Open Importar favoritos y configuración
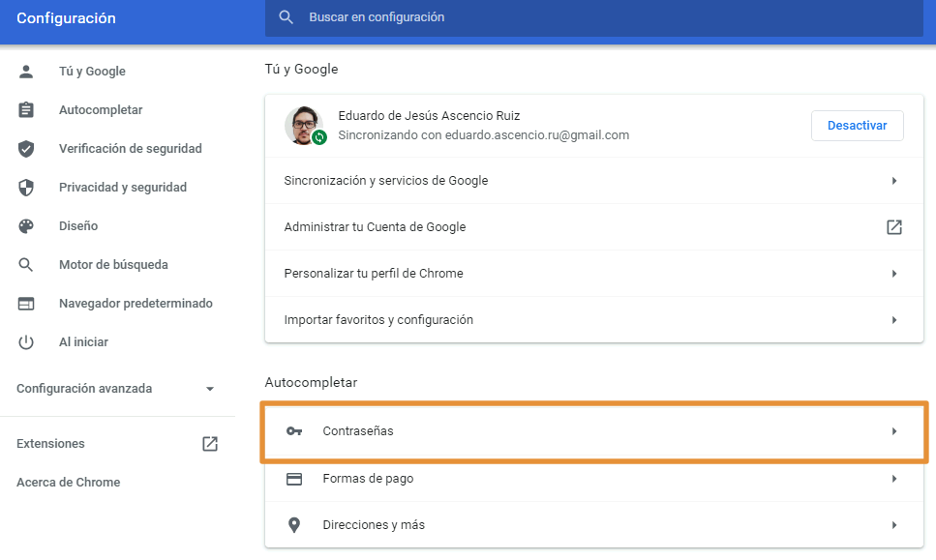 tap(893, 320)
